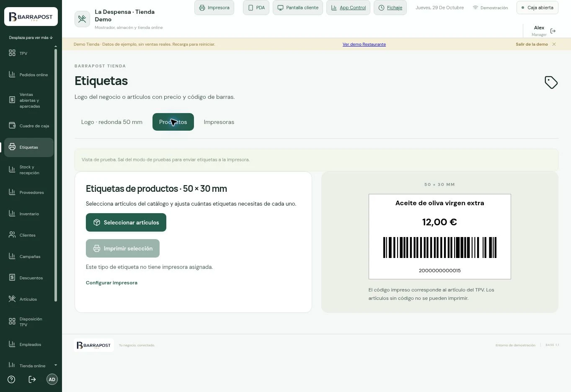The width and height of the screenshot is (571, 392).
Task: Click the PDA top bar button
Action: (x=256, y=8)
